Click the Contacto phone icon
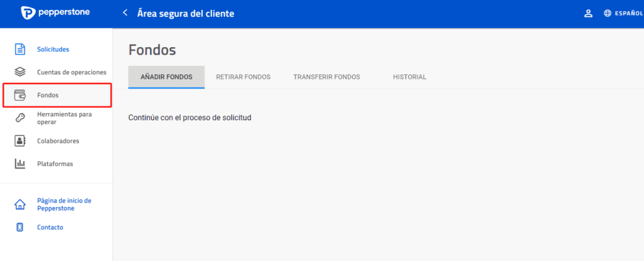This screenshot has width=644, height=261. (20, 227)
